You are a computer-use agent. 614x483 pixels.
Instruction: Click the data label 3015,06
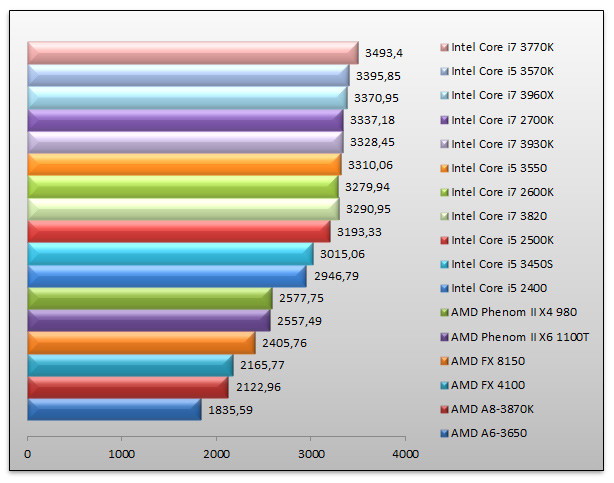[342, 254]
